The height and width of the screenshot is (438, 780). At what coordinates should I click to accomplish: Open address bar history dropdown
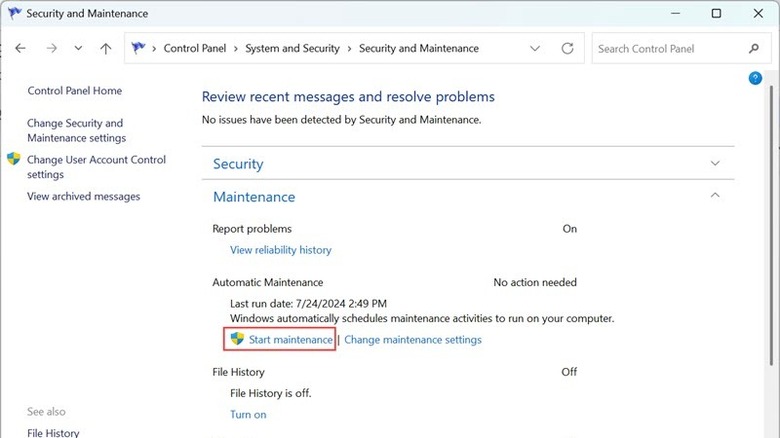click(535, 48)
